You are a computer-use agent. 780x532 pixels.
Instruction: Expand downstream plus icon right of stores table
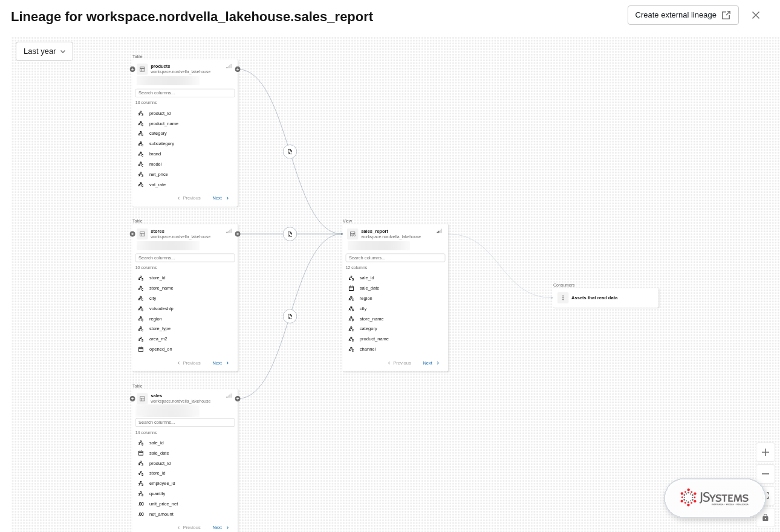238,234
